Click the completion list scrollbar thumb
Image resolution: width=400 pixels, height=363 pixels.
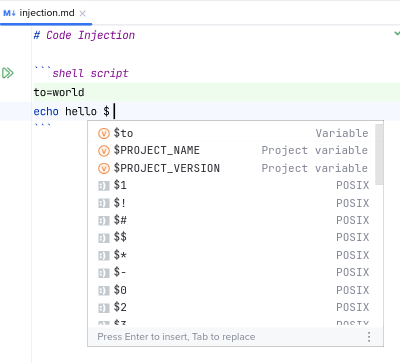379,155
